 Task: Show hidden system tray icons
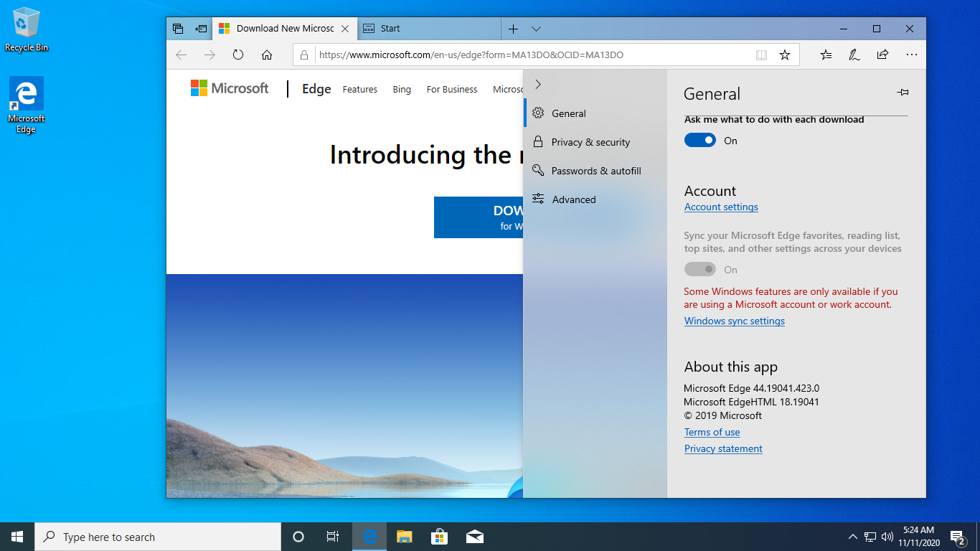click(853, 537)
